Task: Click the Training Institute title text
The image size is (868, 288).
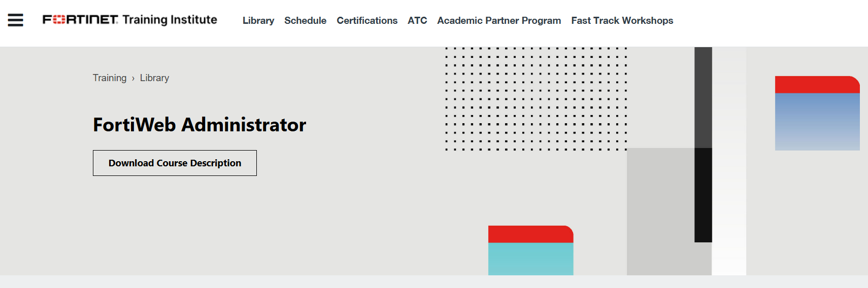Action: pyautogui.click(x=170, y=20)
